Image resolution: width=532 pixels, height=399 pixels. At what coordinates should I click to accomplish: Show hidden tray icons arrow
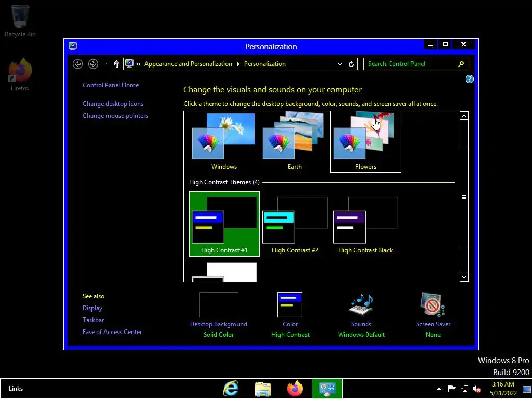pos(440,389)
